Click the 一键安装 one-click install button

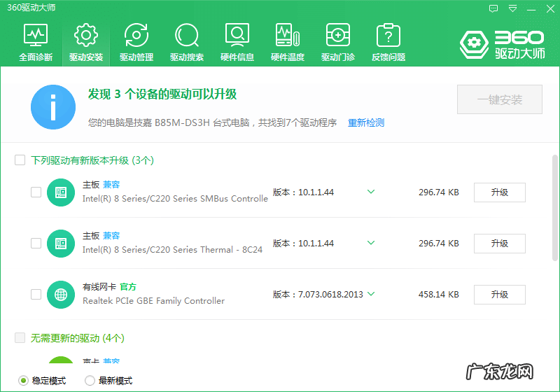500,99
